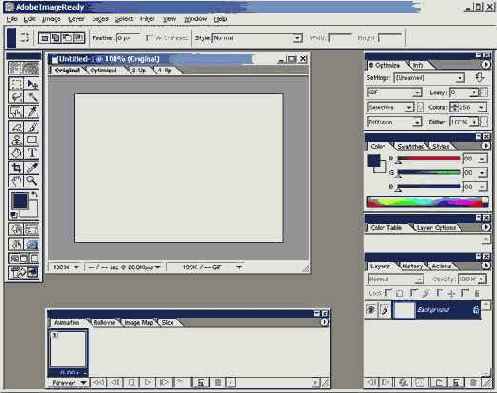Click the Feather input field
The image size is (497, 393).
pos(129,38)
